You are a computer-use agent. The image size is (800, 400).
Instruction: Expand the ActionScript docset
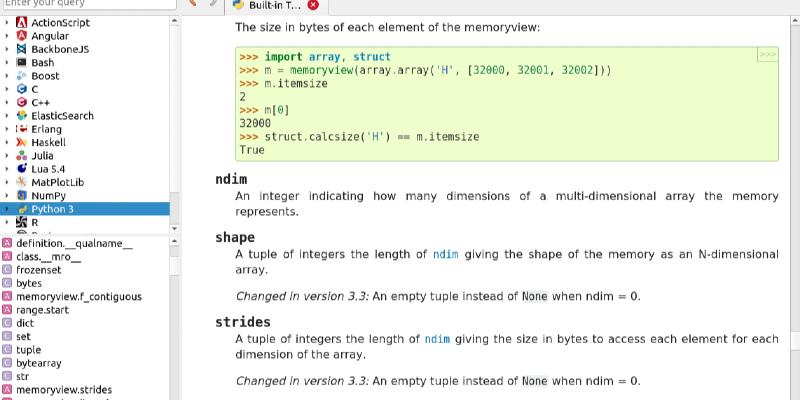tap(7, 22)
